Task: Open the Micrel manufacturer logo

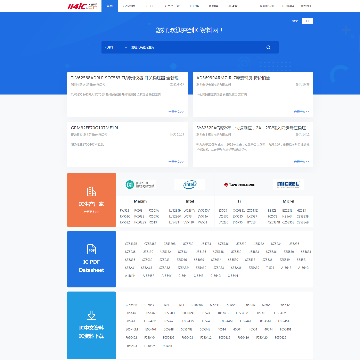Action: point(288,184)
